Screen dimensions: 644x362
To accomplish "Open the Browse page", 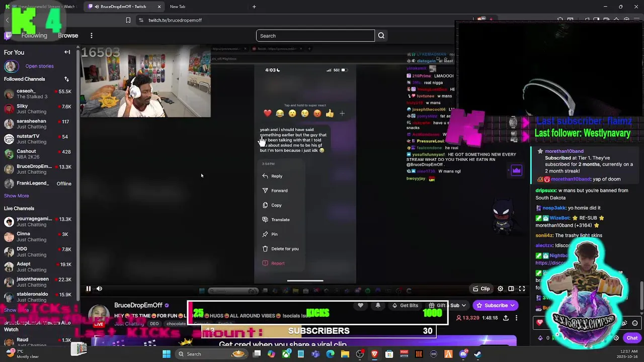I will pyautogui.click(x=68, y=36).
